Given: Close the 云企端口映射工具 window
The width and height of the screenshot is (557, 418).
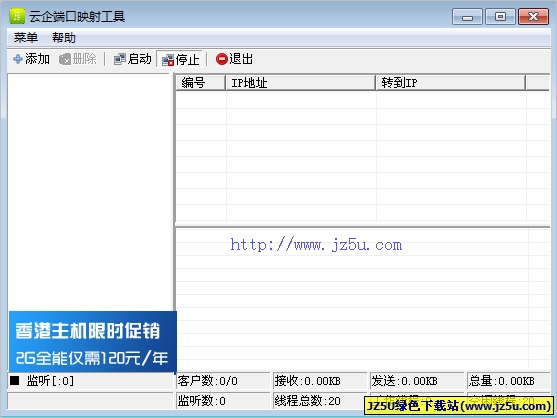Looking at the screenshot, I should pyautogui.click(x=533, y=17).
